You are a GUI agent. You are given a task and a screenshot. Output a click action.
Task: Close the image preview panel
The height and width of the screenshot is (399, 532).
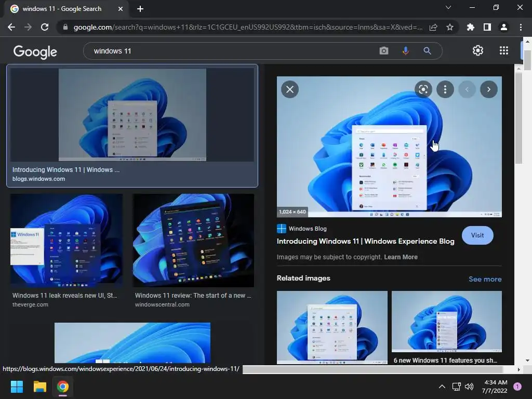coord(290,89)
